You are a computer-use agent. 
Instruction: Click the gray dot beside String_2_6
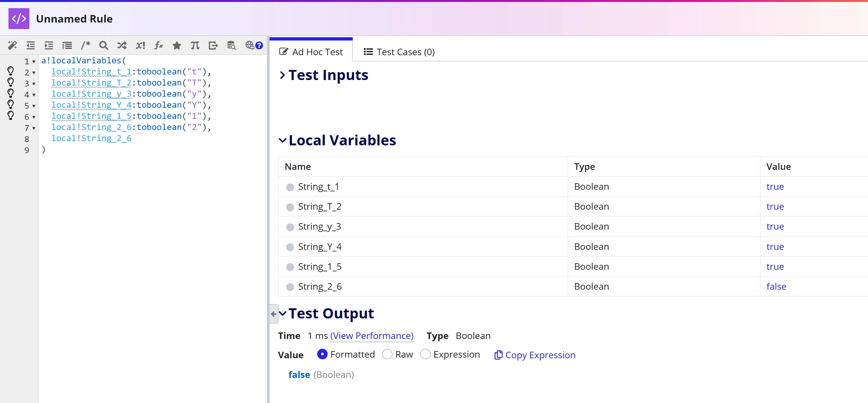click(290, 287)
